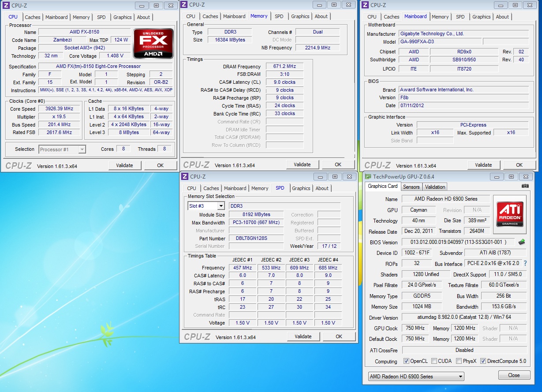Toggle the DirectCompute 5.0 checkbox
The height and width of the screenshot is (392, 542).
pos(483,361)
